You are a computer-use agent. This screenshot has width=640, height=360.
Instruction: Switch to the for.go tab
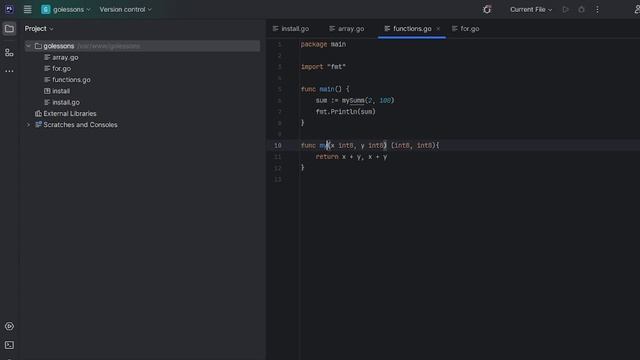[466, 29]
